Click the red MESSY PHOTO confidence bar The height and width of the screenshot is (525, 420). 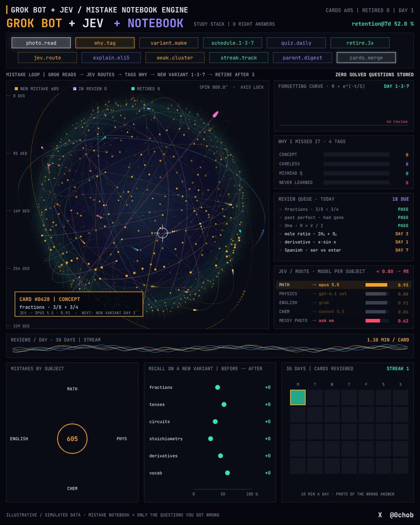click(373, 321)
